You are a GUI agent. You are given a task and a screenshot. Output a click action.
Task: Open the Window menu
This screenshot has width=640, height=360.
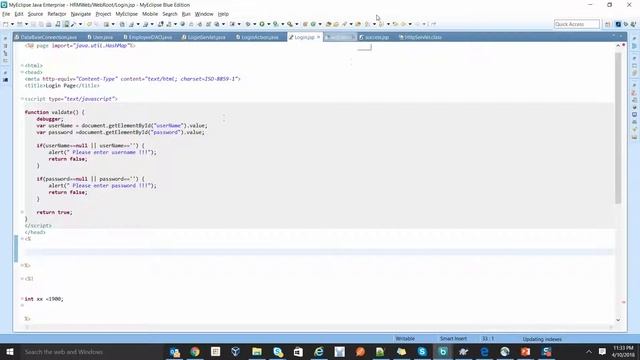(x=204, y=14)
